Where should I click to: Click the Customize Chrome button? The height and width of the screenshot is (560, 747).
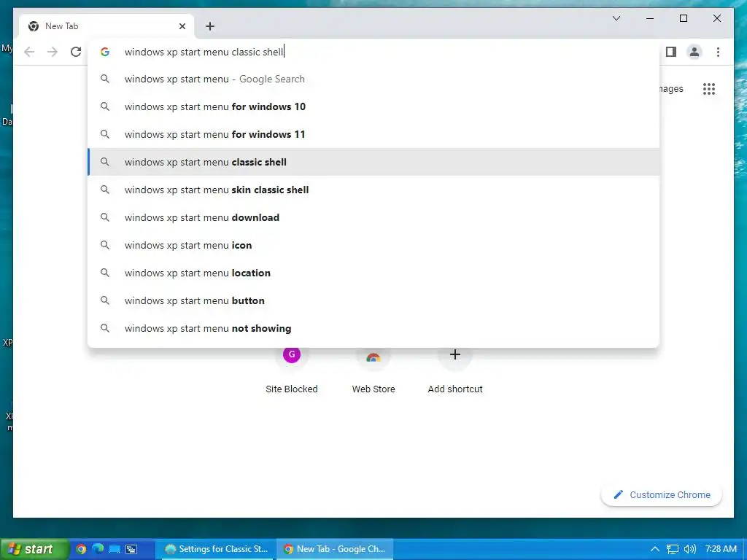pyautogui.click(x=662, y=495)
